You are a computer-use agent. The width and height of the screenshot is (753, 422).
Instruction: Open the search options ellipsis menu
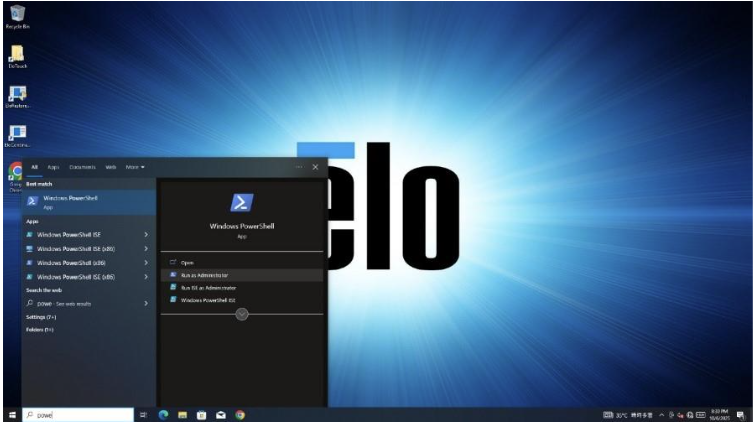click(x=299, y=167)
